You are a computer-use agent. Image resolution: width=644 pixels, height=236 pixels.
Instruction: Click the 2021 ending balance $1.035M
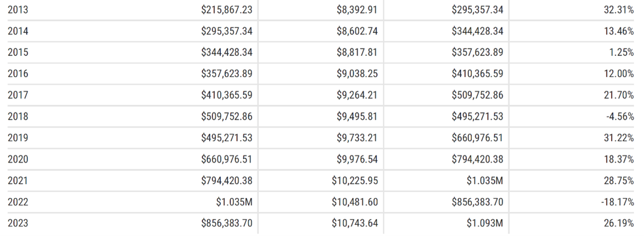pyautogui.click(x=485, y=181)
